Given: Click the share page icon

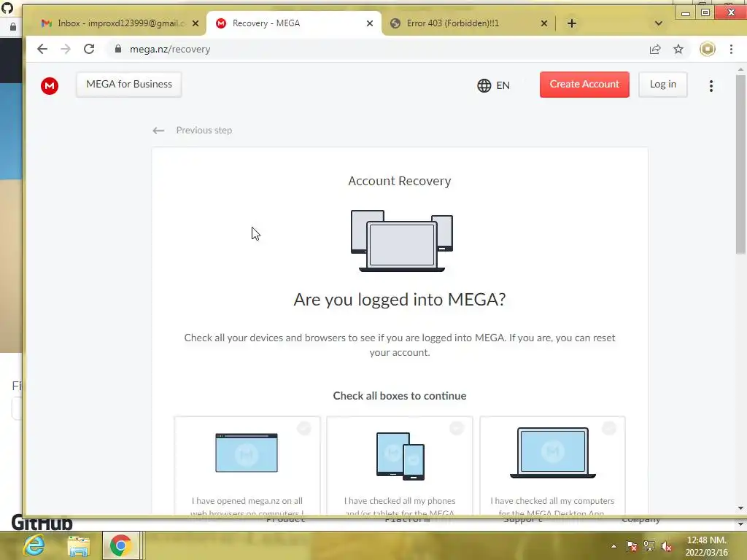Looking at the screenshot, I should click(x=655, y=49).
